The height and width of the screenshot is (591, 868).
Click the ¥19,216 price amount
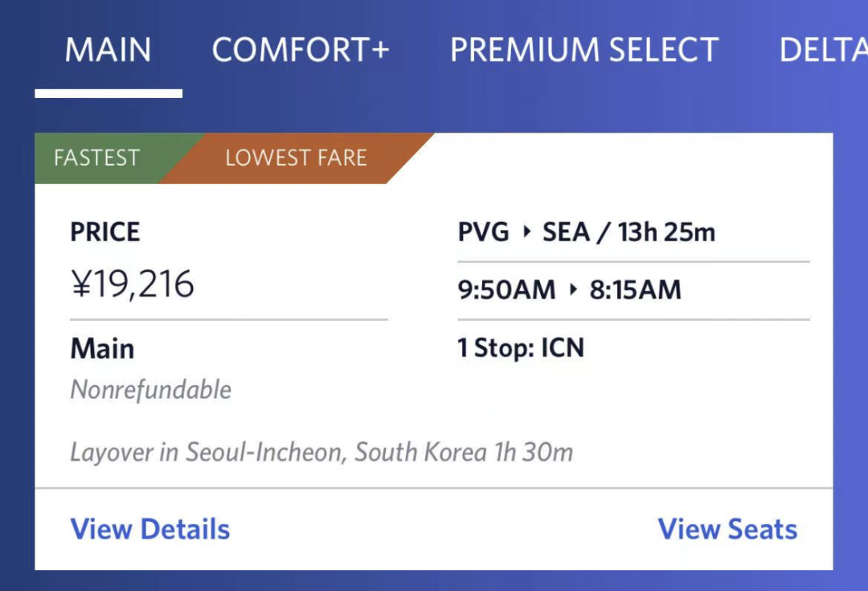(x=133, y=284)
